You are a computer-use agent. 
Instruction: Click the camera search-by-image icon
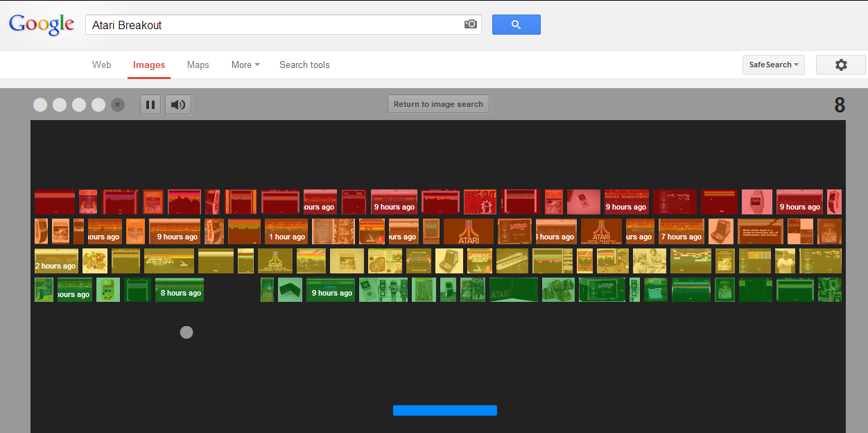click(x=471, y=24)
